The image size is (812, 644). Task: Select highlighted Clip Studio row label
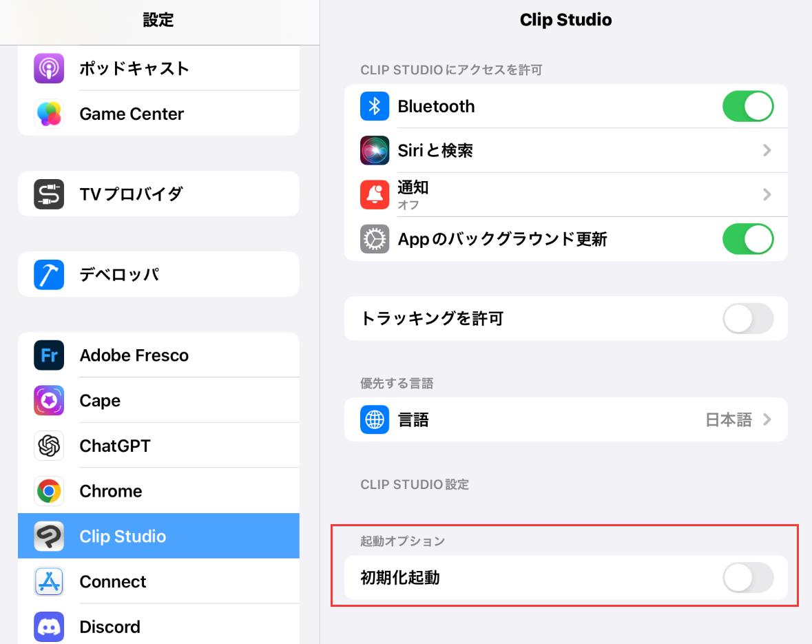pos(123,537)
